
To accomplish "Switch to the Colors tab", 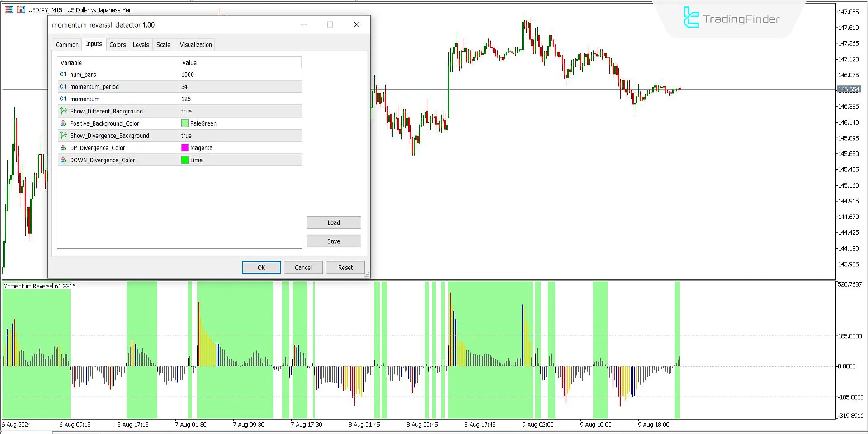I will coord(118,45).
